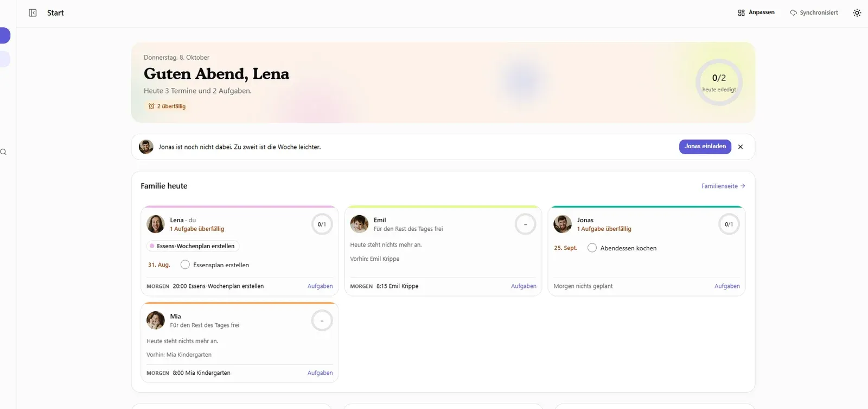Open search via the magnifier icon
Image resolution: width=868 pixels, height=409 pixels.
tap(3, 152)
